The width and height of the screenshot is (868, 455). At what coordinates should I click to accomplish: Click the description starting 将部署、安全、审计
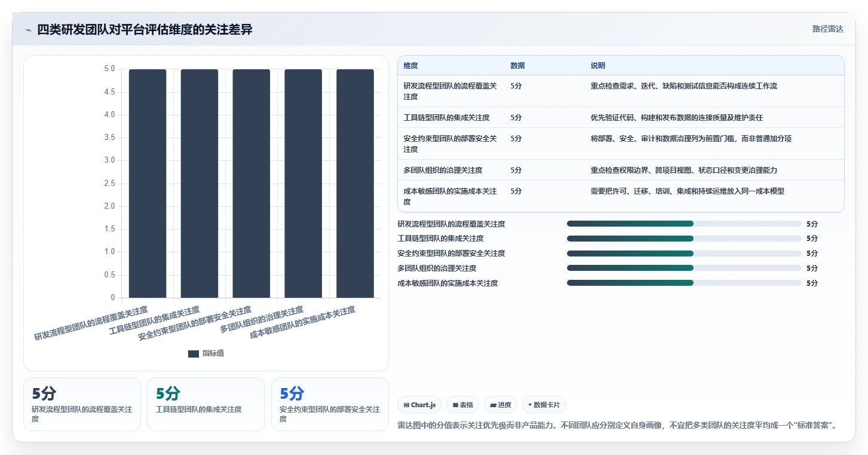click(x=691, y=139)
